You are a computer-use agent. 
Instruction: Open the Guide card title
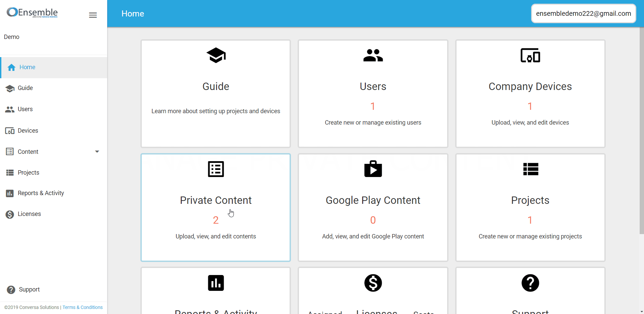pyautogui.click(x=216, y=87)
